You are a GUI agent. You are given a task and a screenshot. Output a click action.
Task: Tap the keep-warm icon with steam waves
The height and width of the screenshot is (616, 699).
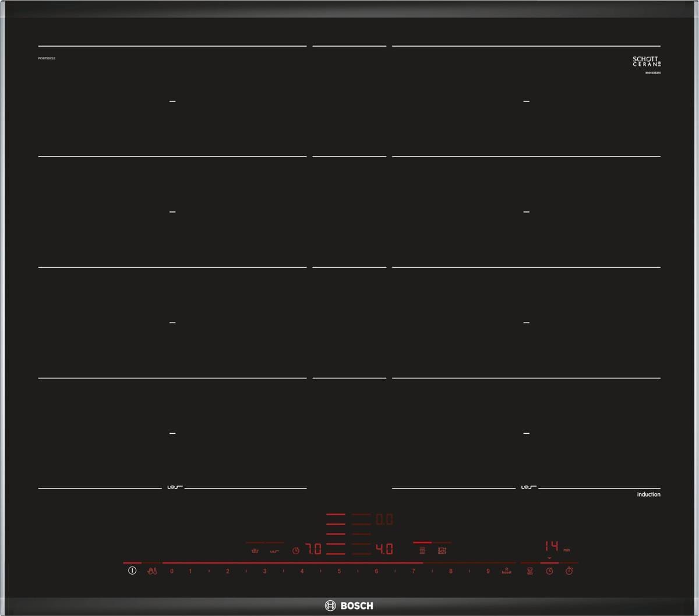pyautogui.click(x=255, y=550)
